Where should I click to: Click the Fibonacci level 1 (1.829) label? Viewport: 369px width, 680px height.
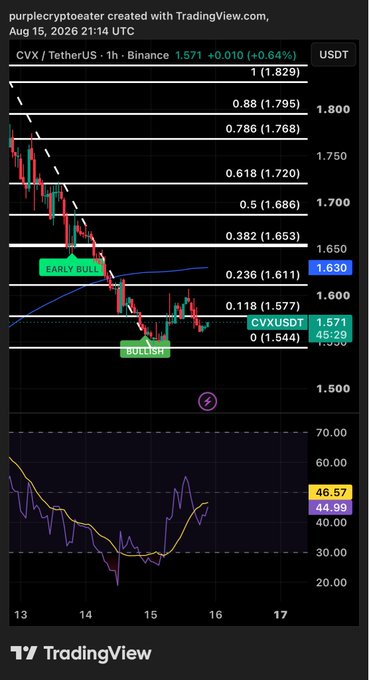click(x=275, y=72)
